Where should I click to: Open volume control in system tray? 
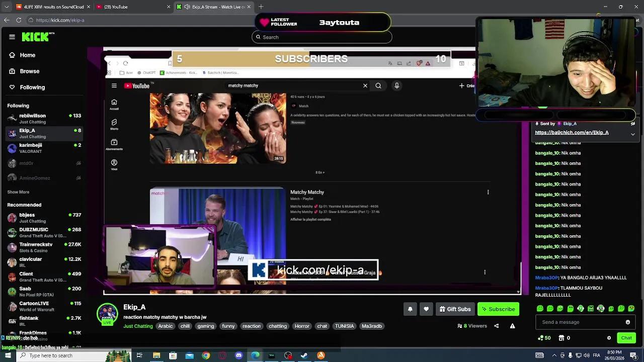tap(586, 355)
